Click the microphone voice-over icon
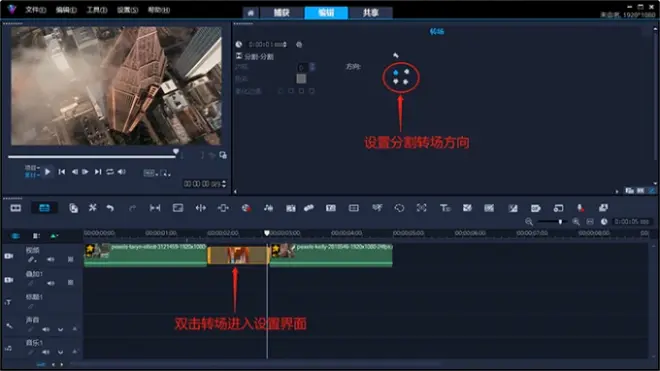The width and height of the screenshot is (660, 371). click(x=580, y=208)
